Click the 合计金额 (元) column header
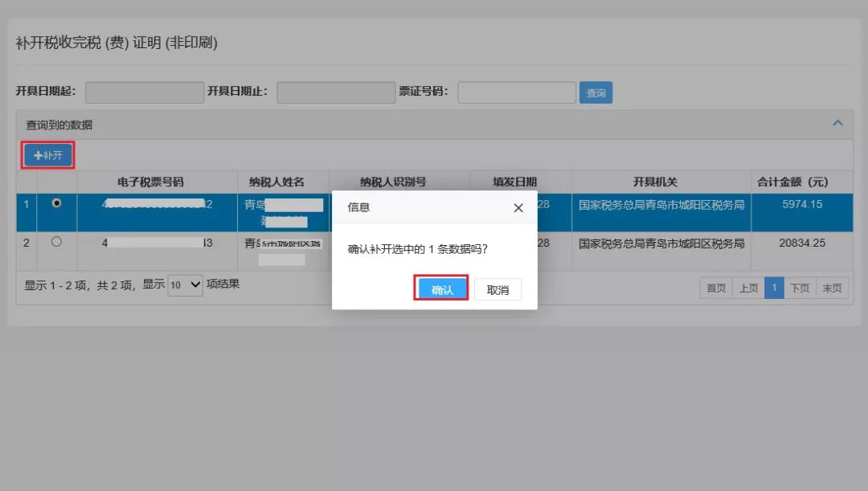This screenshot has width=868, height=491. pos(801,182)
